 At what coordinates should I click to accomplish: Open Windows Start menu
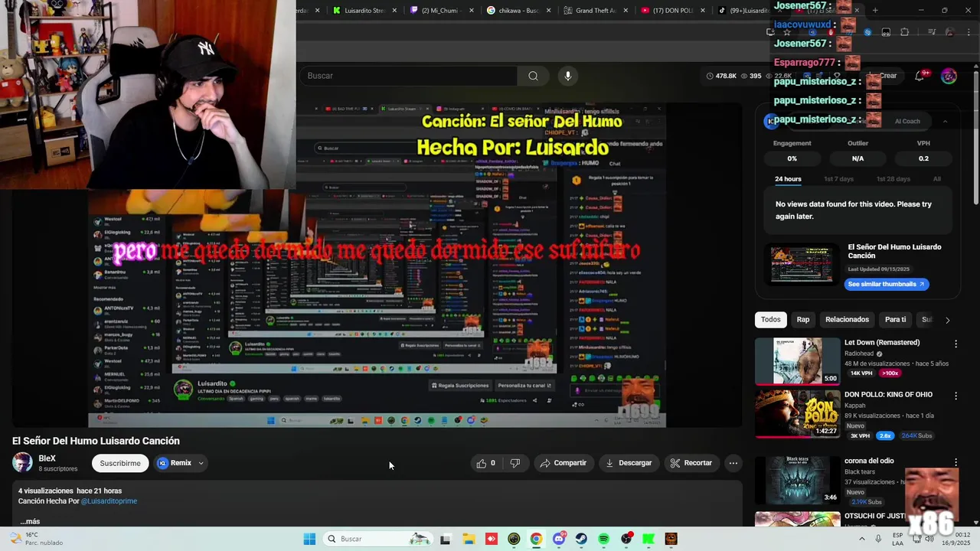pos(309,539)
